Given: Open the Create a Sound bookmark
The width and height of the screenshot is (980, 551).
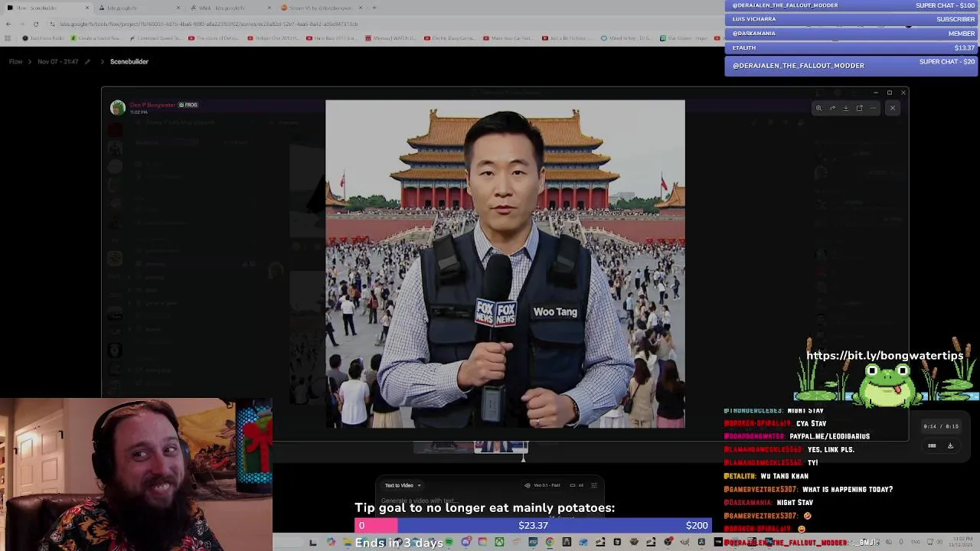Looking at the screenshot, I should [96, 37].
